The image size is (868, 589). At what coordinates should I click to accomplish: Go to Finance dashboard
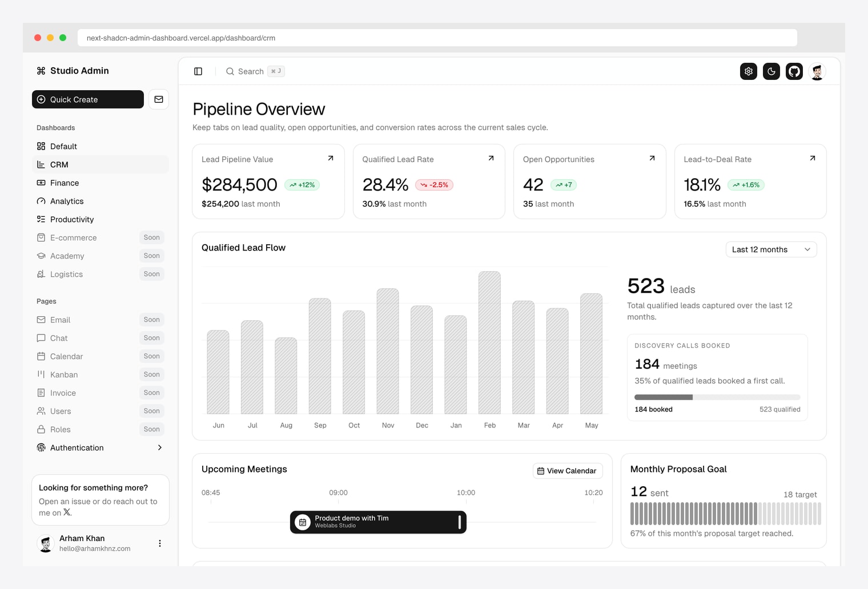point(101,183)
